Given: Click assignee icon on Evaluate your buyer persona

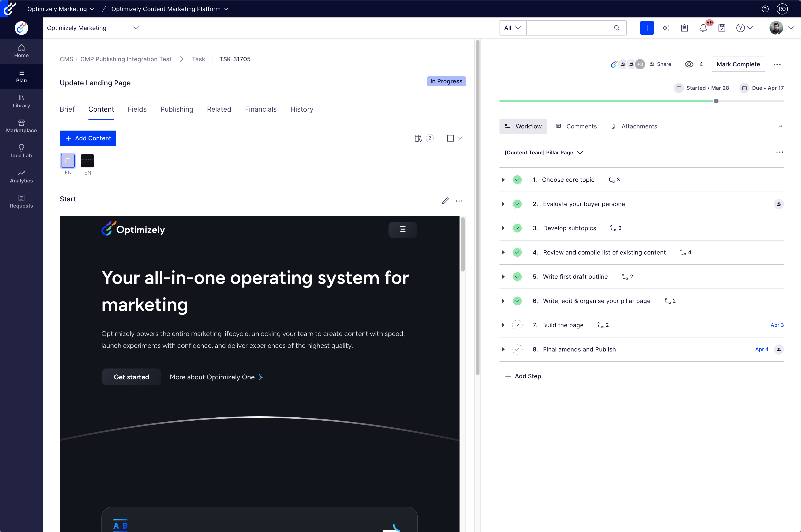Looking at the screenshot, I should click(x=779, y=204).
